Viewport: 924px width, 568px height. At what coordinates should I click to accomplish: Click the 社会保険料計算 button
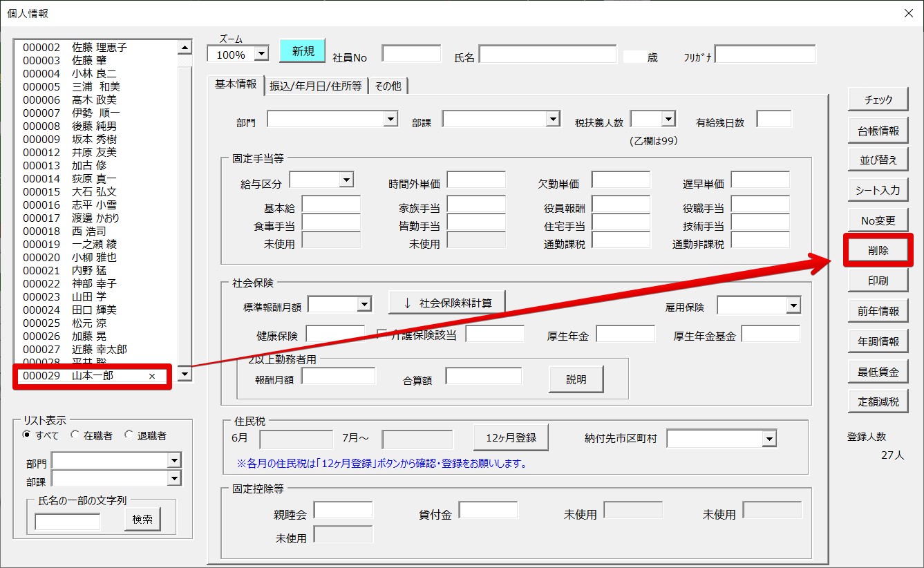[x=447, y=303]
